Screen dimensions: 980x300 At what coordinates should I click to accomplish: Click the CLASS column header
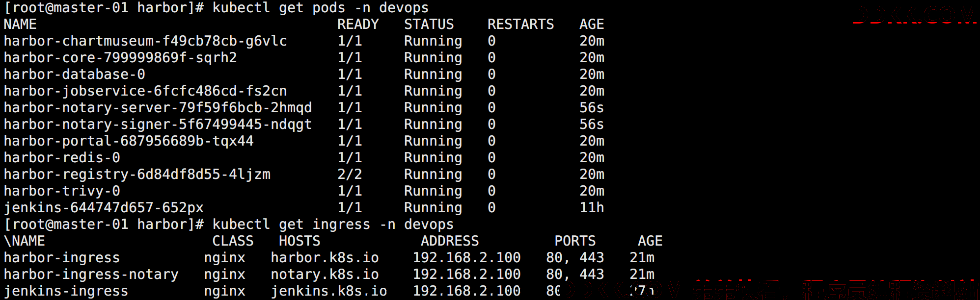coord(233,241)
